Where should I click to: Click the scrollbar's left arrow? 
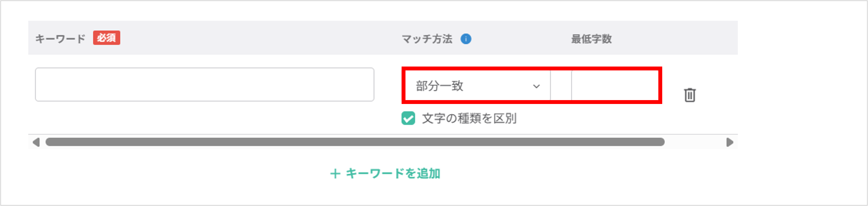pos(36,142)
